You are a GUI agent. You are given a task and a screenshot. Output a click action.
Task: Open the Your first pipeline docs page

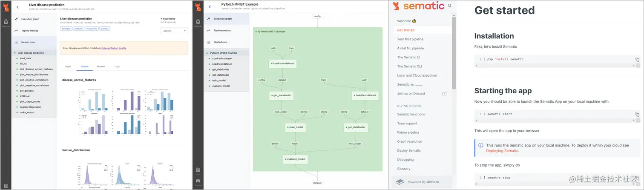tap(410, 39)
